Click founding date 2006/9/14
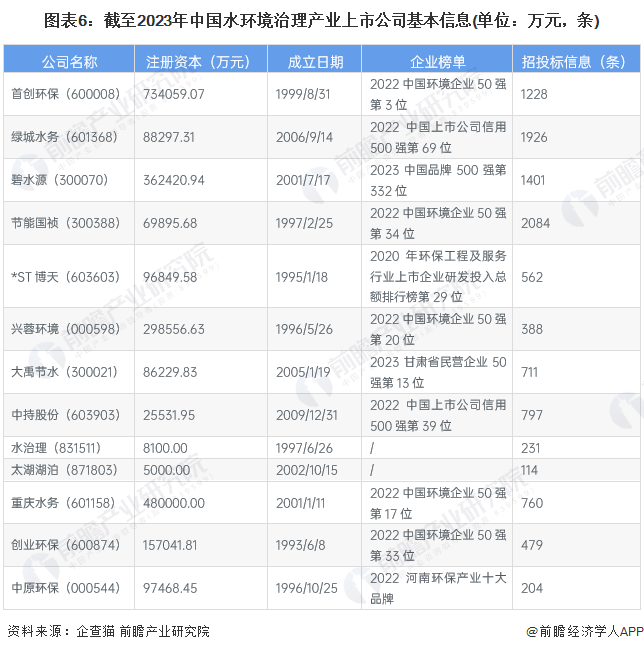 tap(304, 137)
